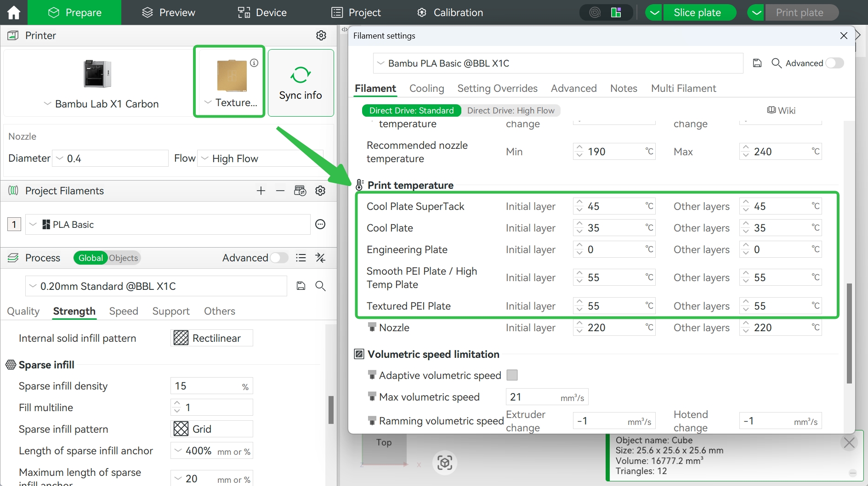The image size is (868, 486).
Task: Switch Process scope to Global
Action: 91,258
